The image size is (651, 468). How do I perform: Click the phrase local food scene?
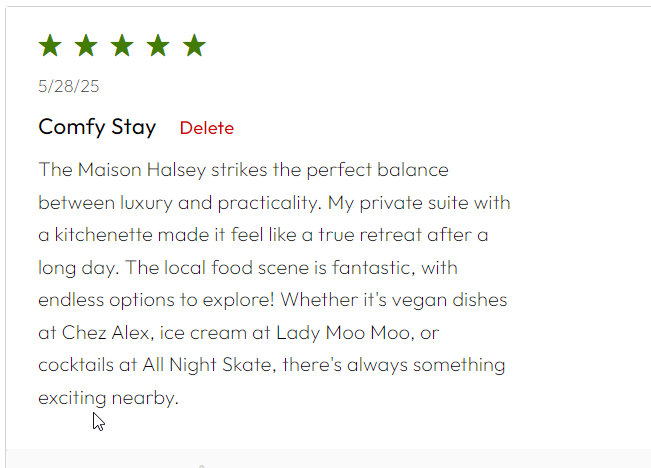(237, 268)
